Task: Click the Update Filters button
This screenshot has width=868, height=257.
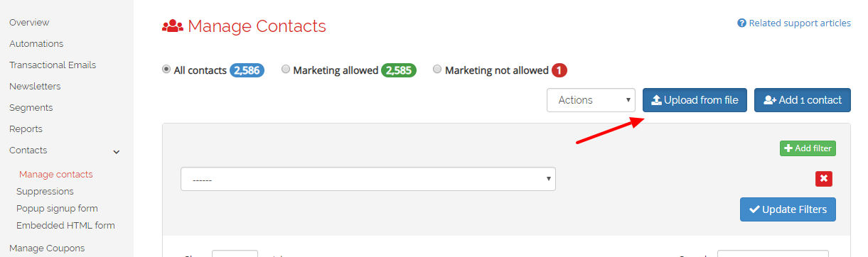Action: (788, 209)
